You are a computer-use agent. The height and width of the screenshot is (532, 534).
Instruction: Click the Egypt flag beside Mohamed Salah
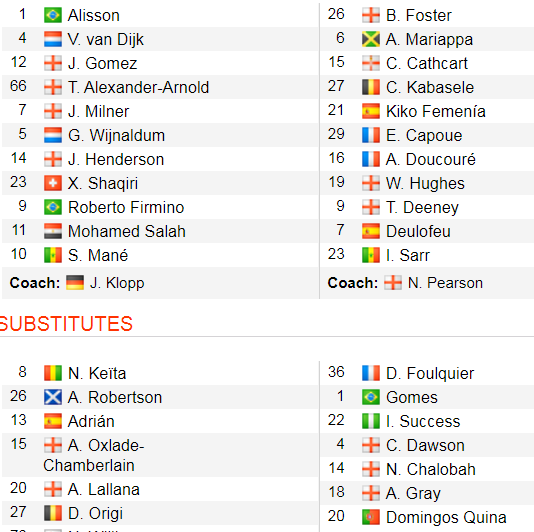coord(53,231)
